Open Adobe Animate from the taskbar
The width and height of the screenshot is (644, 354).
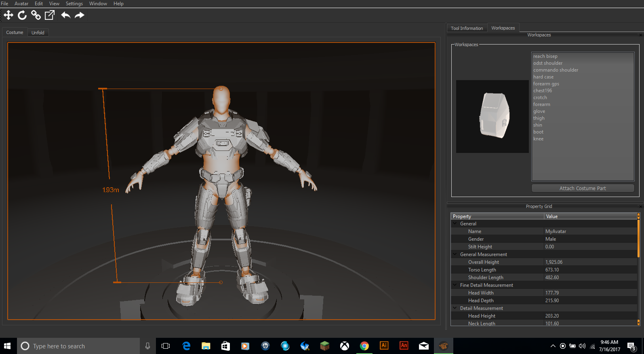click(404, 346)
